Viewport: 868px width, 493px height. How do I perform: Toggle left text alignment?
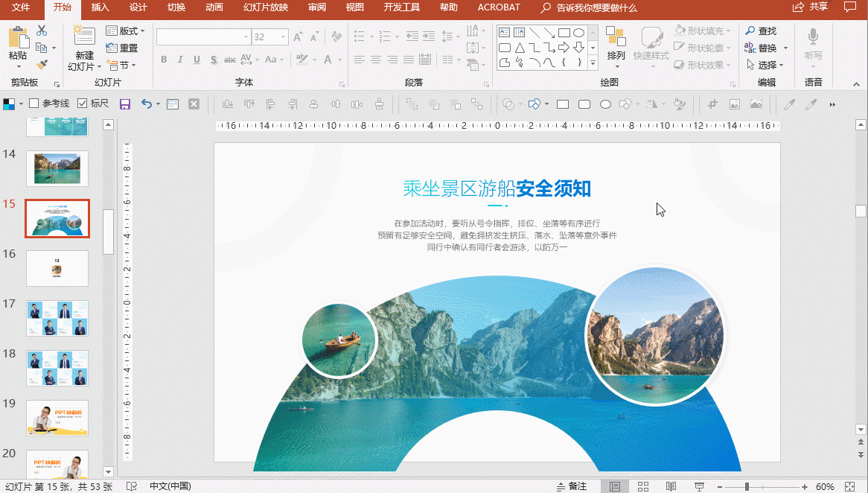tap(360, 60)
